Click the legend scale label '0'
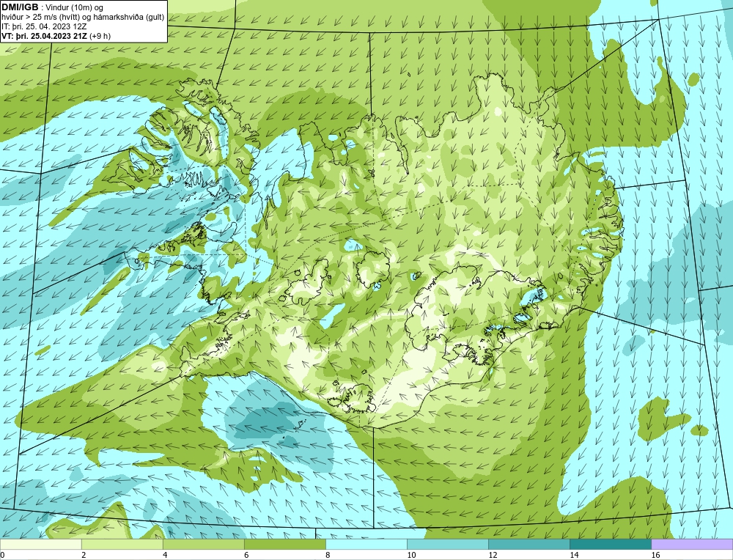 [x=2, y=555]
